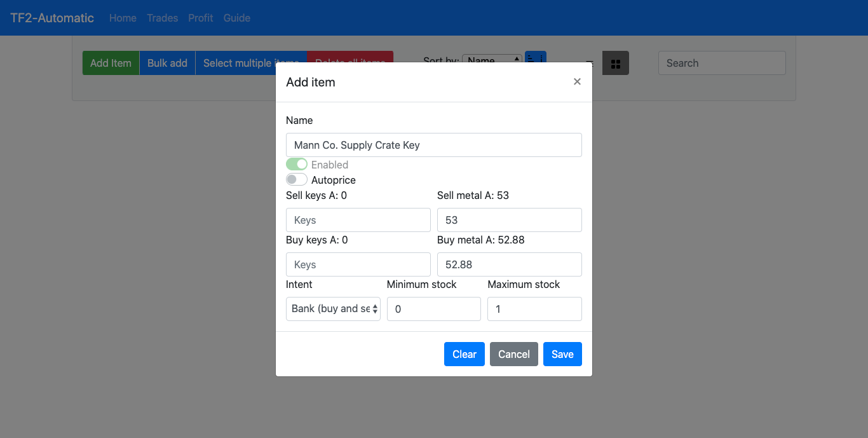
Task: Click the Cancel button
Action: click(514, 354)
